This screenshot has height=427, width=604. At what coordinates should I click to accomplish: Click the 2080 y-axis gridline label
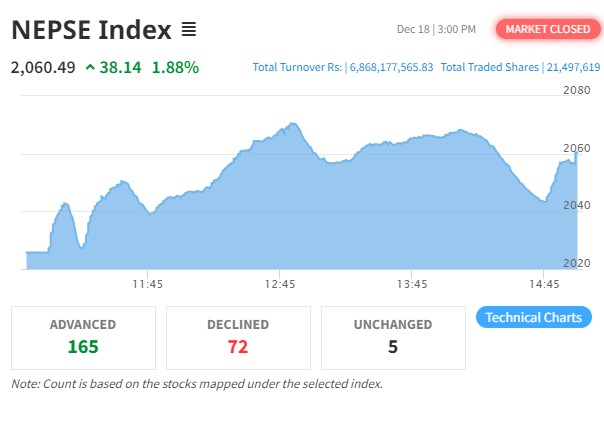click(577, 91)
